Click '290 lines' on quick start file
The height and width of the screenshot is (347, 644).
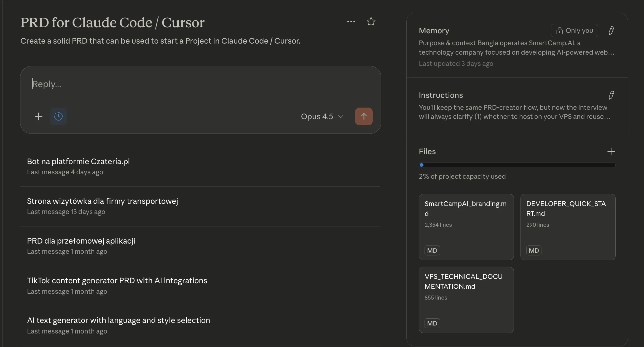[538, 225]
